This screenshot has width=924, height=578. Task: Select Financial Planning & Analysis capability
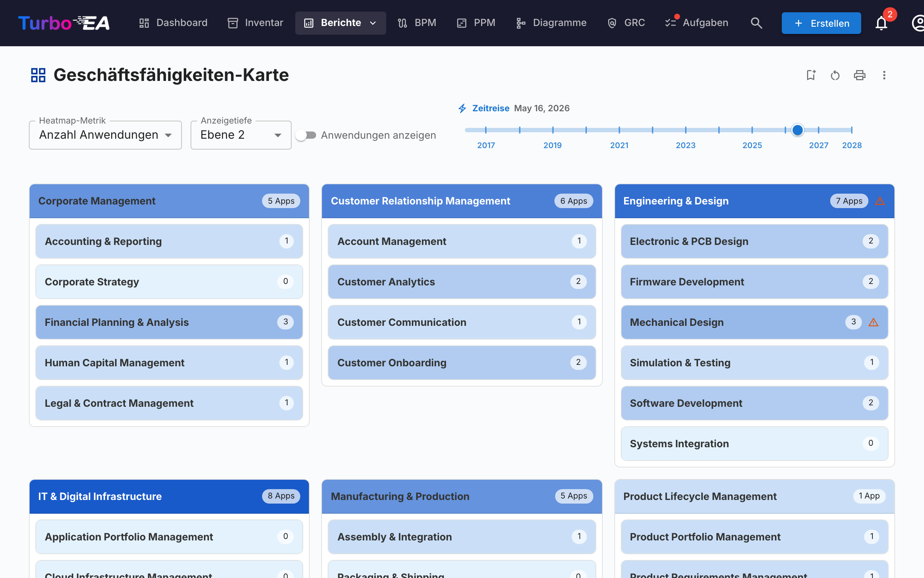click(169, 322)
